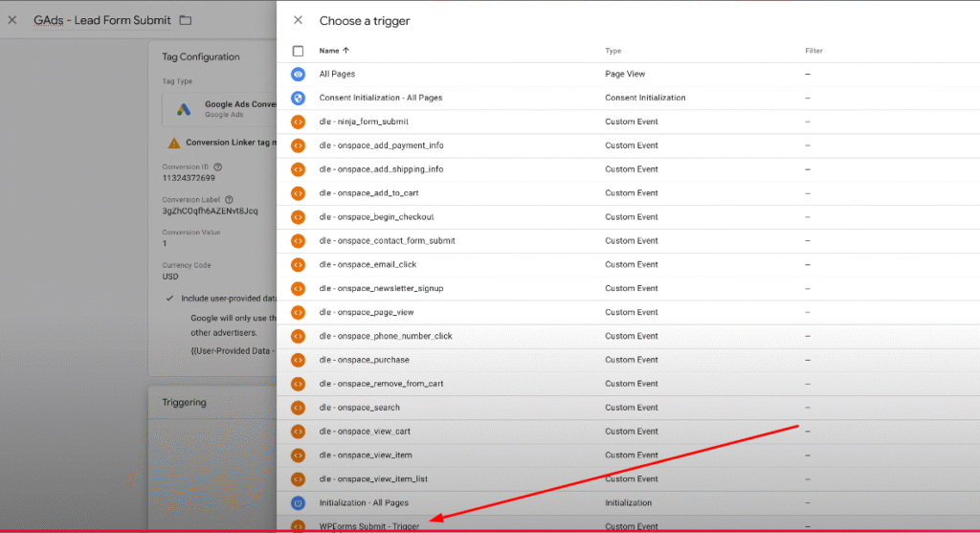Choose dle - onspace_add_payment_info trigger

click(381, 144)
